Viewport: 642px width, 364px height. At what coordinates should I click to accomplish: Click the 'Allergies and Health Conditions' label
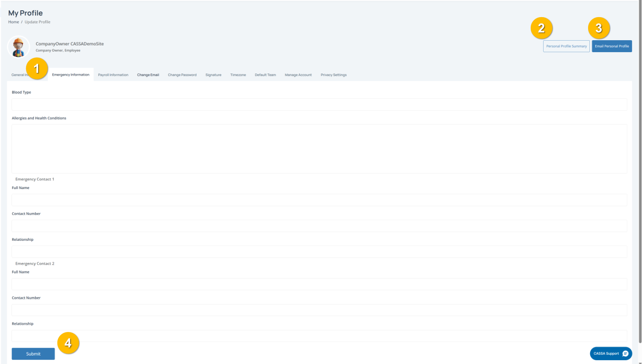coord(39,118)
